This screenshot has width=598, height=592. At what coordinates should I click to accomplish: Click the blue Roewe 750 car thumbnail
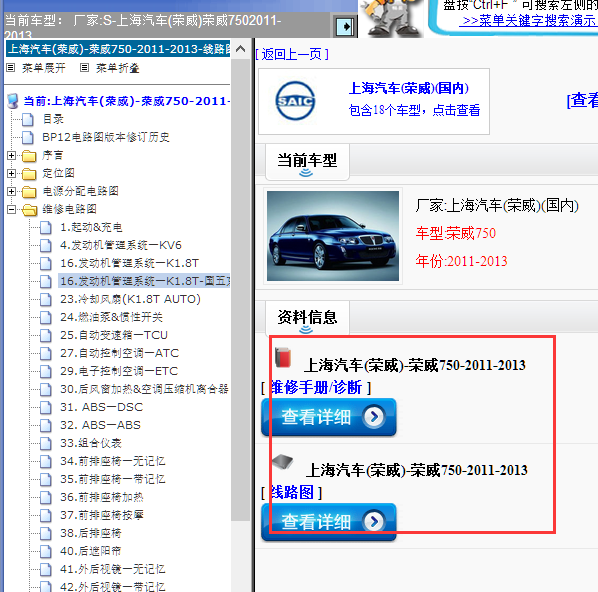click(333, 236)
